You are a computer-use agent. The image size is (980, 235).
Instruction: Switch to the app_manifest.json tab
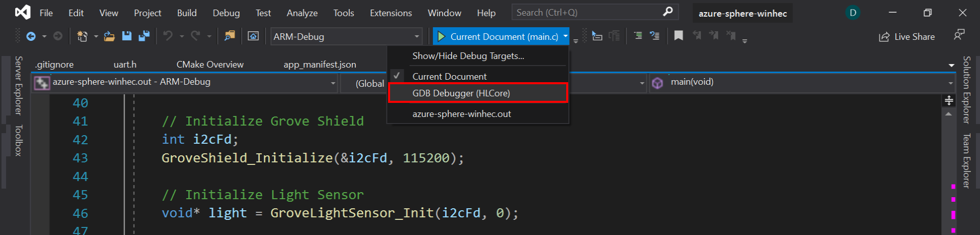coord(320,65)
